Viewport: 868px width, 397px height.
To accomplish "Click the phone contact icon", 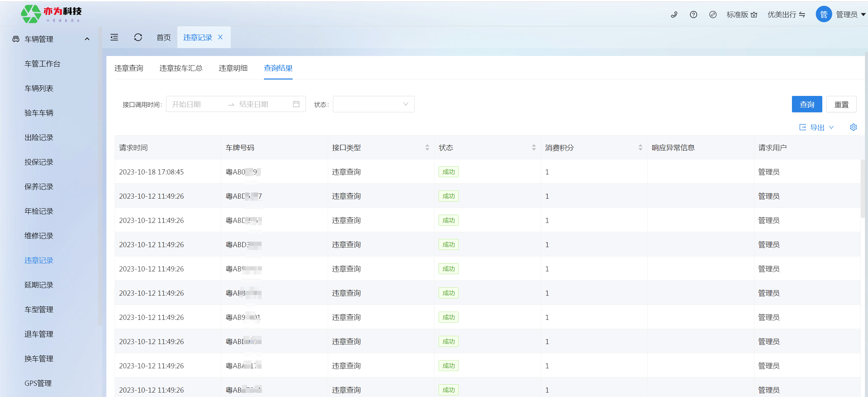I will (674, 15).
